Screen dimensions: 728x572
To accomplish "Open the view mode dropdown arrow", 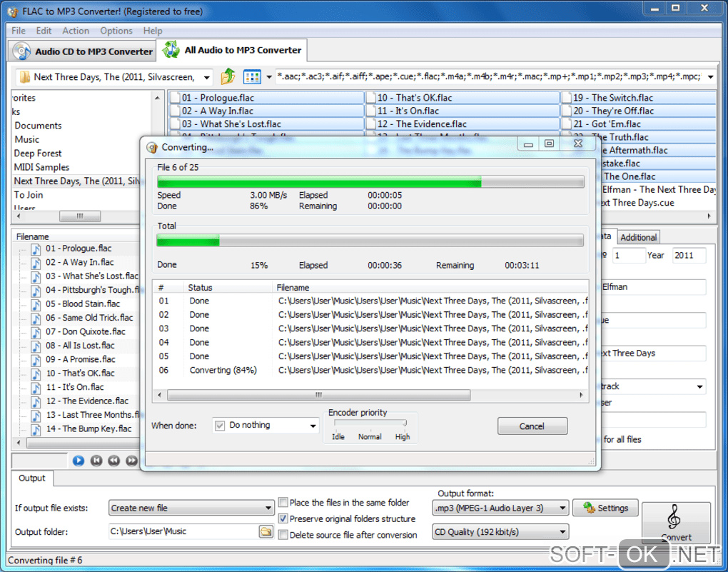I will pos(269,77).
